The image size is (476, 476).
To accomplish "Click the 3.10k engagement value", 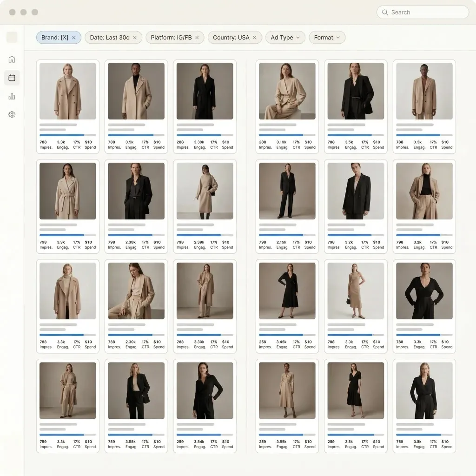I will 281,142.
